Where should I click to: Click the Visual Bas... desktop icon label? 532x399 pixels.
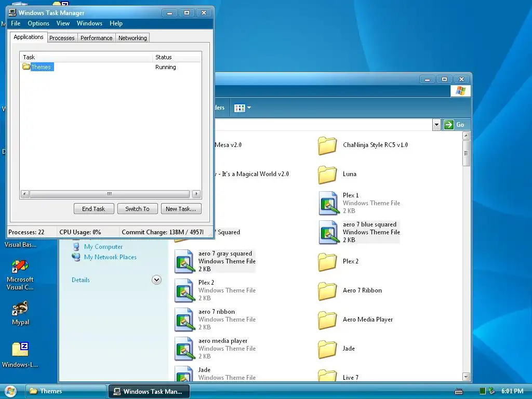coord(20,245)
